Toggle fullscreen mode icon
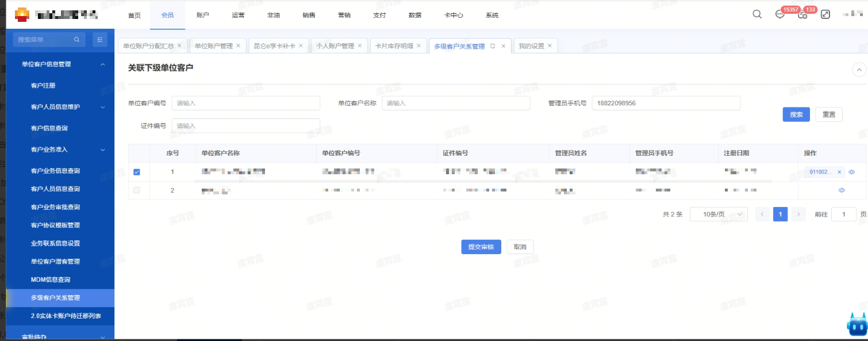The width and height of the screenshot is (868, 341). pyautogui.click(x=825, y=14)
